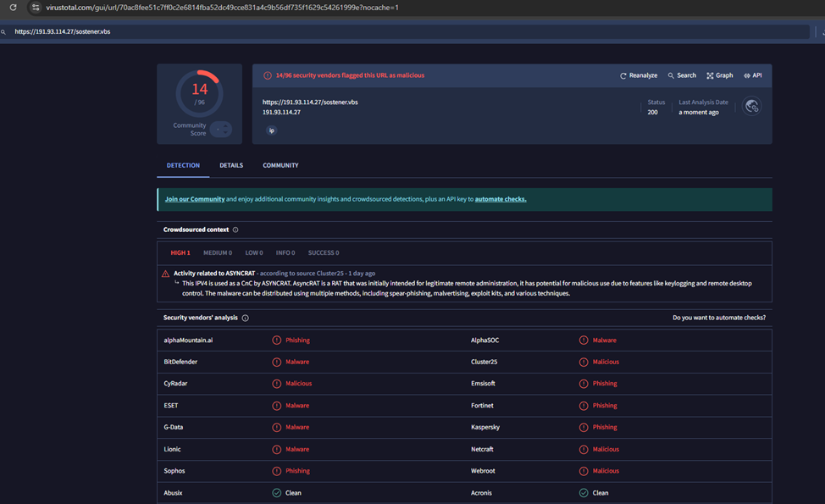
Task: Click the ip tag badge
Action: (271, 130)
